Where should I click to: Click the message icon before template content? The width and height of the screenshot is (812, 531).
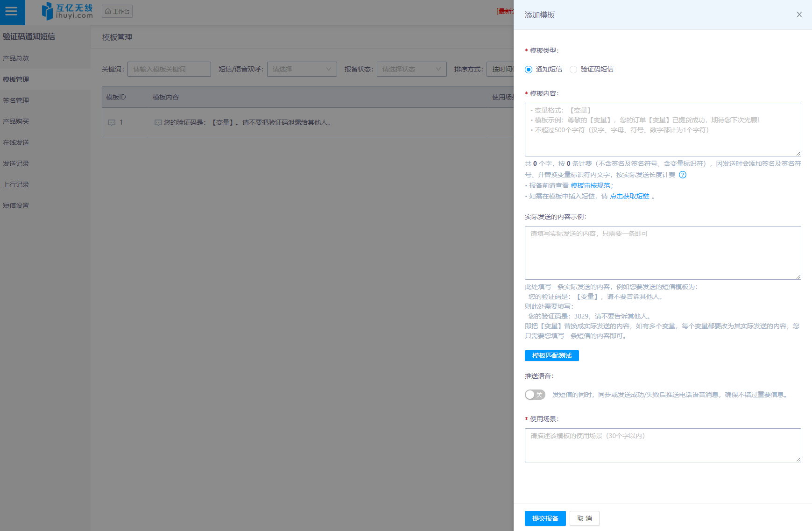point(158,123)
